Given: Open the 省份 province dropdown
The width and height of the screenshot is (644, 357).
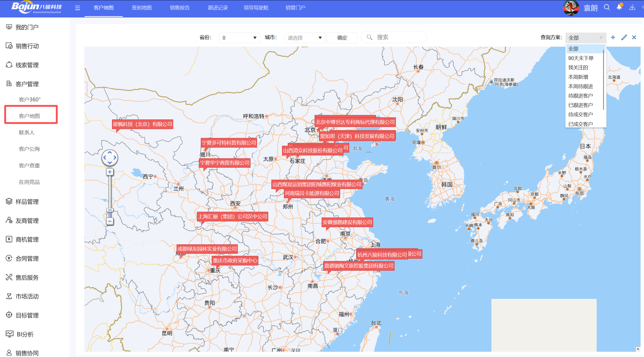Looking at the screenshot, I should [x=239, y=38].
